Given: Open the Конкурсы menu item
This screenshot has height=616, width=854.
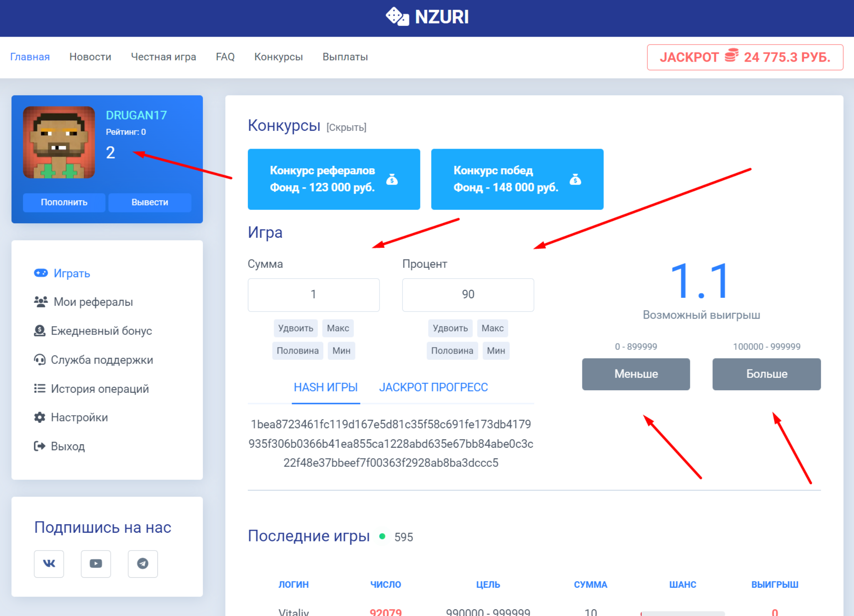Looking at the screenshot, I should coord(279,57).
